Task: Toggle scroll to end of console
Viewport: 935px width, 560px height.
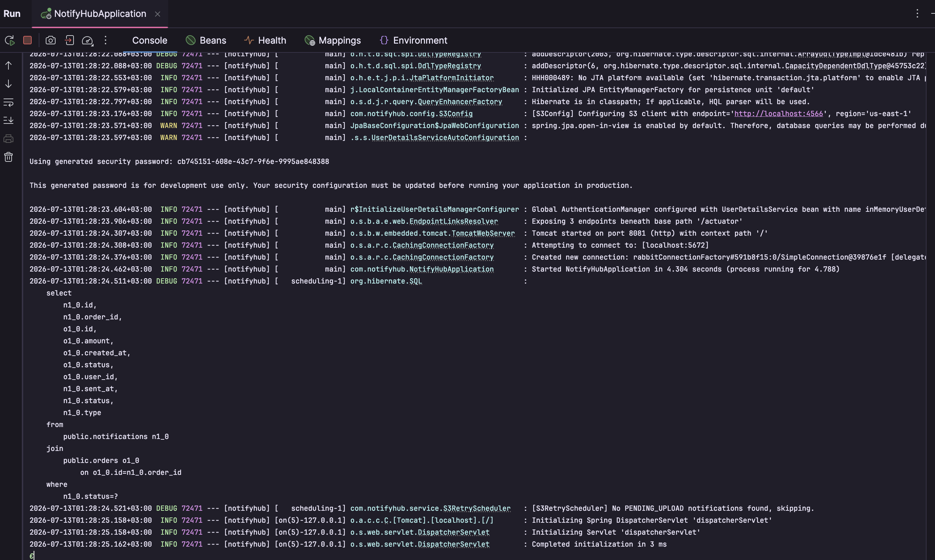Action: tap(8, 120)
